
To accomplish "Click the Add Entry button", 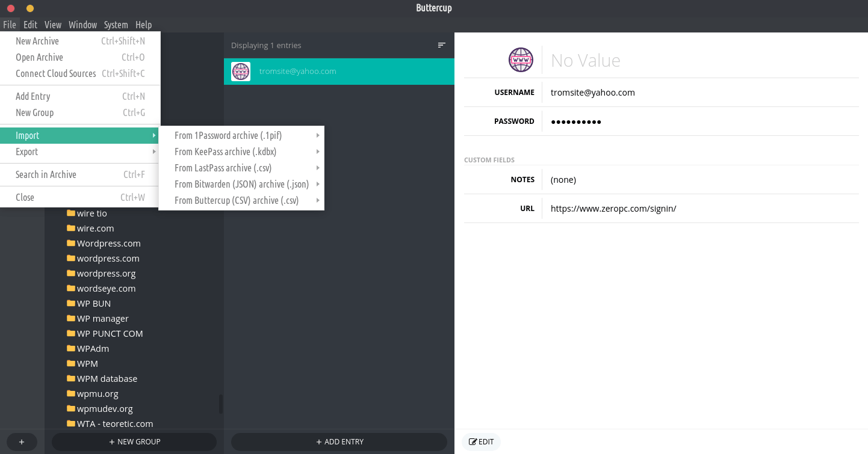I will click(x=339, y=441).
